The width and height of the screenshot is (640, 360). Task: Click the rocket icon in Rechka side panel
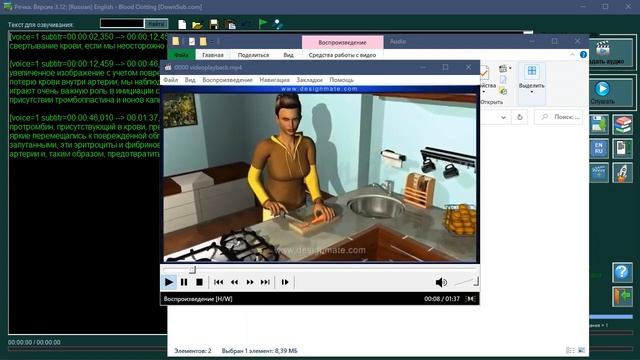pyautogui.click(x=622, y=173)
